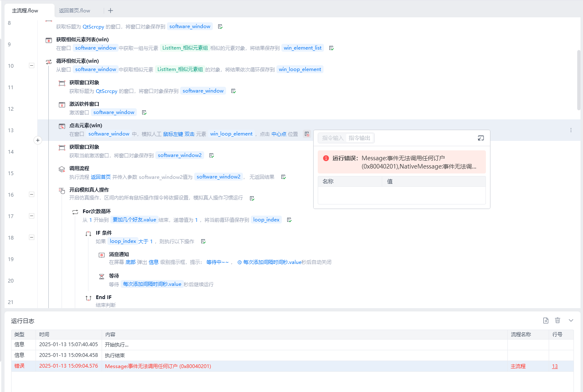Screen dimensions: 583x392
Task: Jump to line 13 from the error log
Action: (x=555, y=366)
